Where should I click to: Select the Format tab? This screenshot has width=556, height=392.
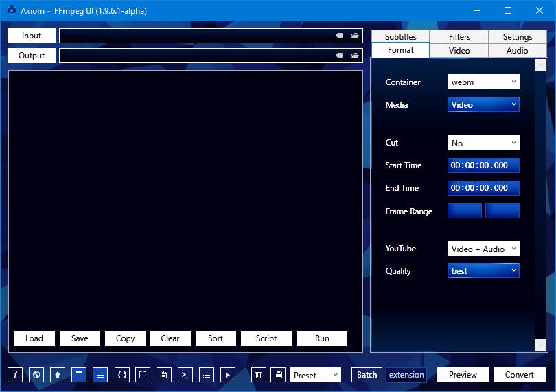pyautogui.click(x=400, y=50)
